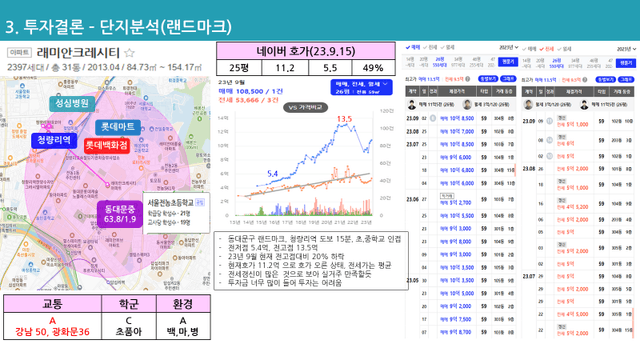Screen dimensions: 640x360
Task: Select the 40평 tab in the left panel
Action: click(x=476, y=62)
